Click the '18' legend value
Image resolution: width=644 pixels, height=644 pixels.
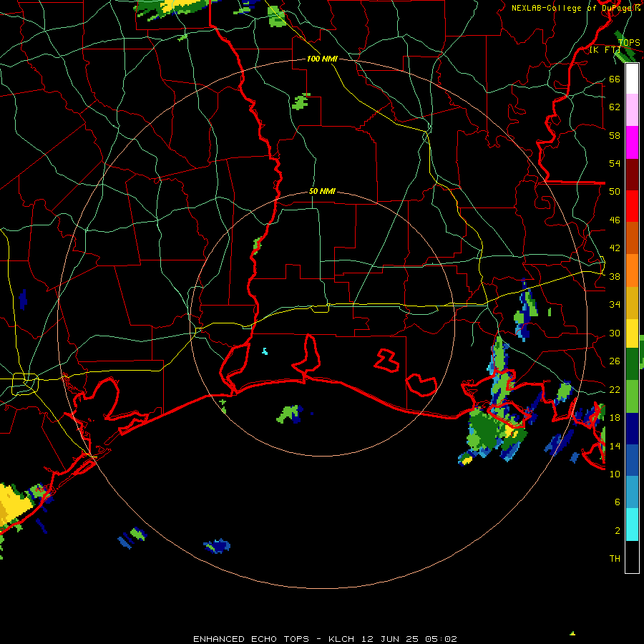(615, 418)
